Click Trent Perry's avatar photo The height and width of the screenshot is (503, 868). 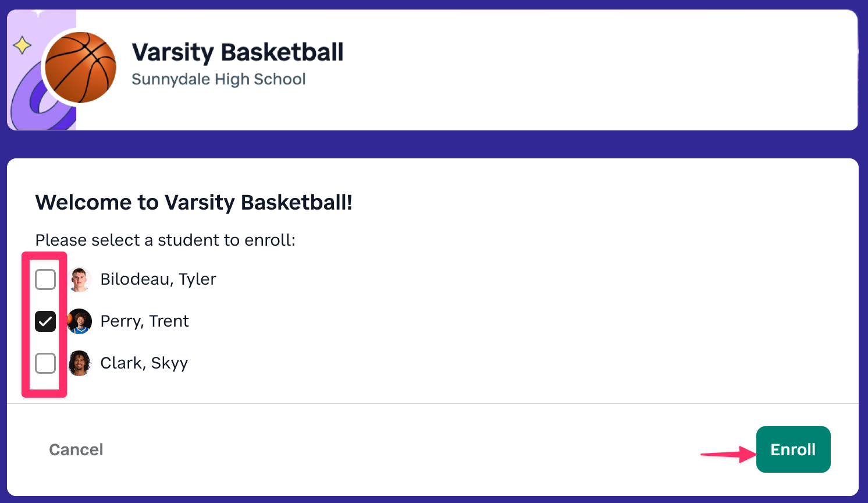pyautogui.click(x=80, y=321)
